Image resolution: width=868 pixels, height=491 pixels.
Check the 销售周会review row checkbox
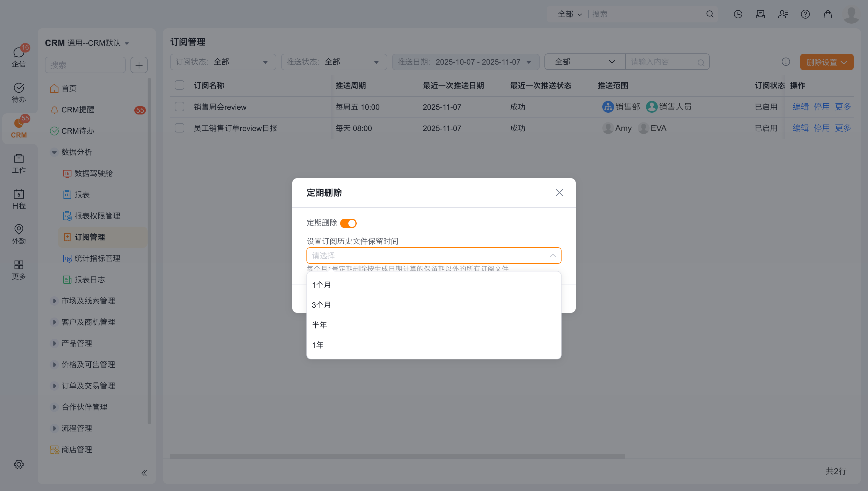tap(180, 107)
